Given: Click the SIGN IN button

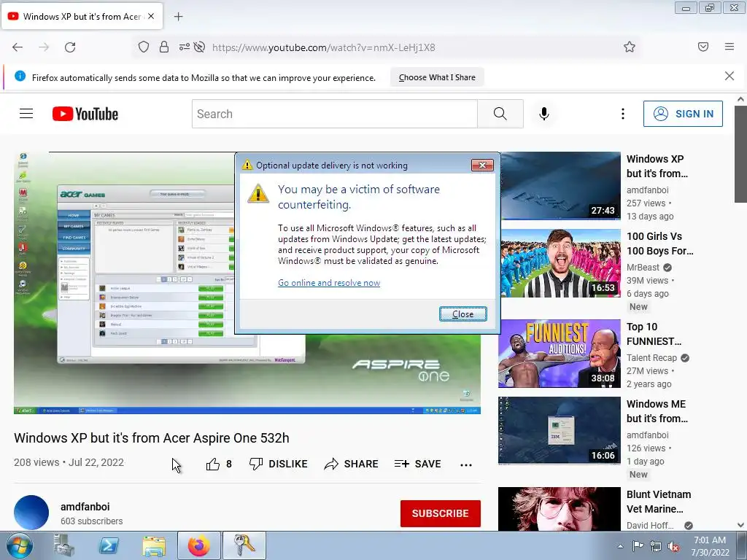Looking at the screenshot, I should coord(683,114).
